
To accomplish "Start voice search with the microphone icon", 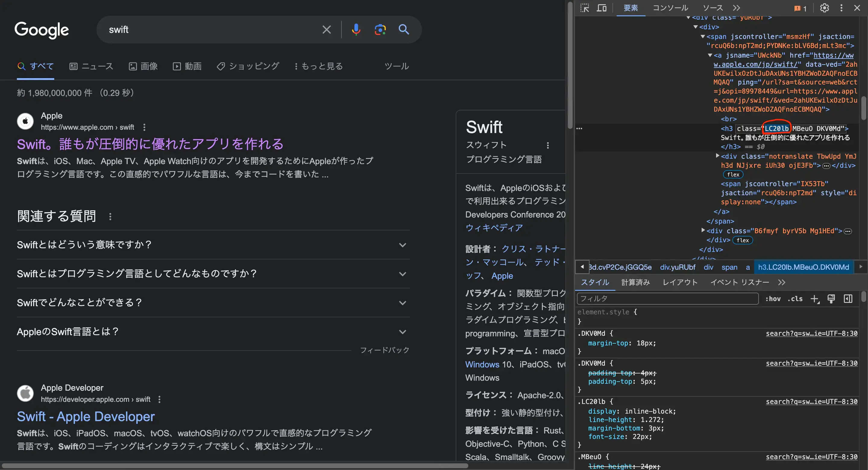I will [356, 30].
